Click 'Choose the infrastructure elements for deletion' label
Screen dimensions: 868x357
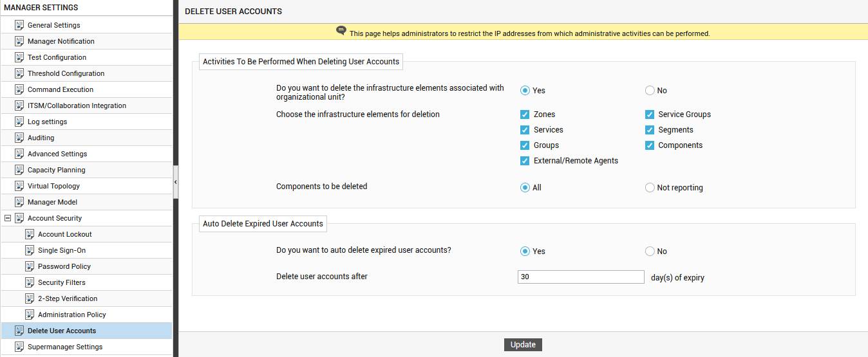point(358,114)
